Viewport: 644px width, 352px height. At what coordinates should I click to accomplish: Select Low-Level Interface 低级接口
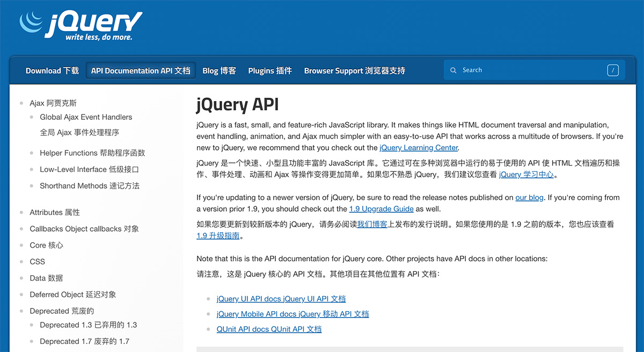[x=89, y=169]
